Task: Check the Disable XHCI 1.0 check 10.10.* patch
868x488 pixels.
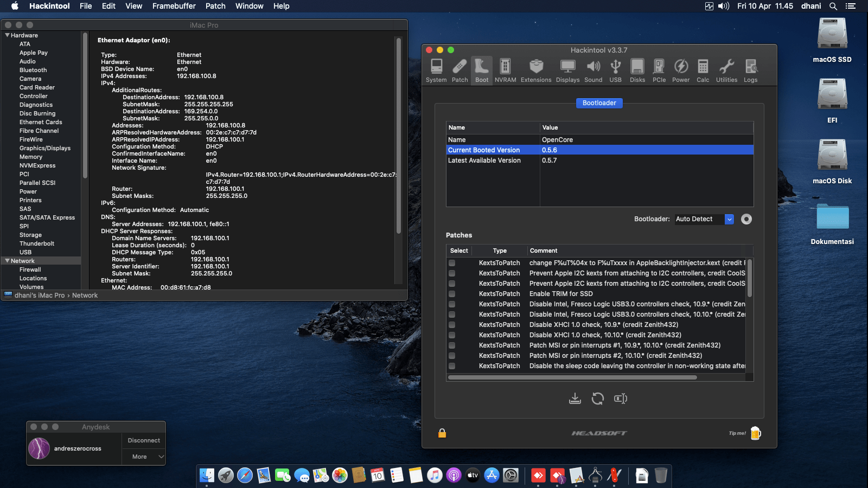Action: (x=452, y=335)
